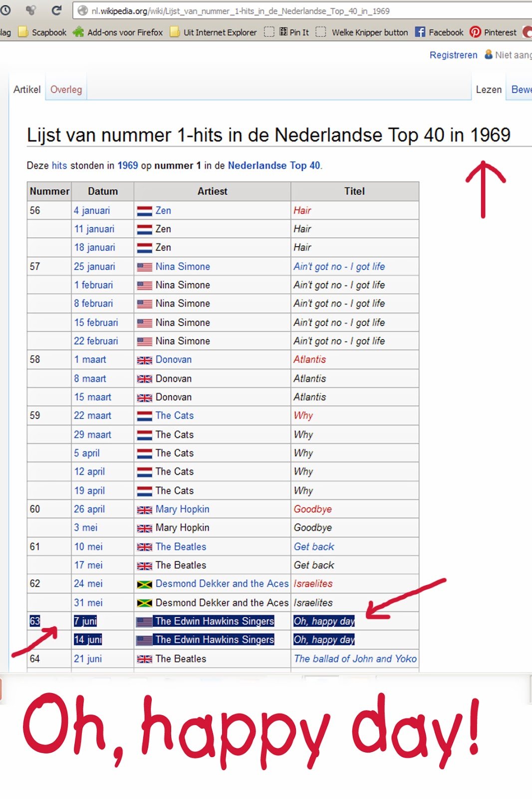Click the UK flag in the 1 maart row
Viewport: 532px width, 799px height.
(x=144, y=360)
